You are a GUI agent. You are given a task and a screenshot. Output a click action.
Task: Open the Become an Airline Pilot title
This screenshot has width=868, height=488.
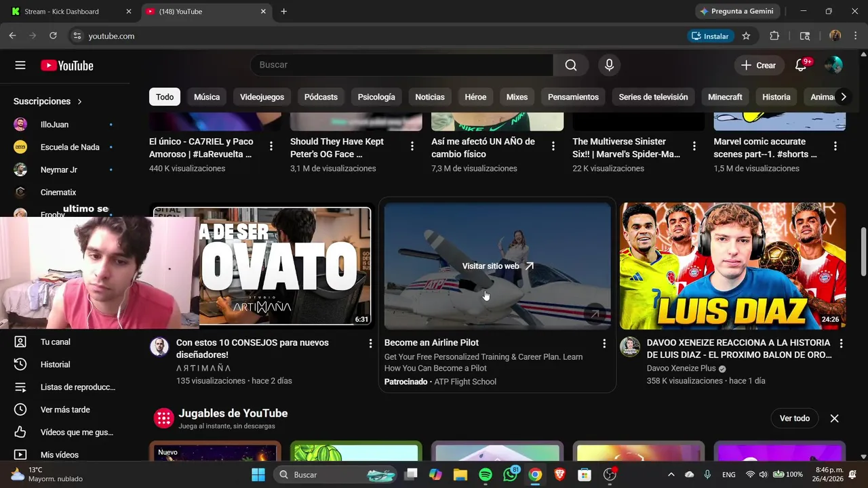pyautogui.click(x=431, y=343)
